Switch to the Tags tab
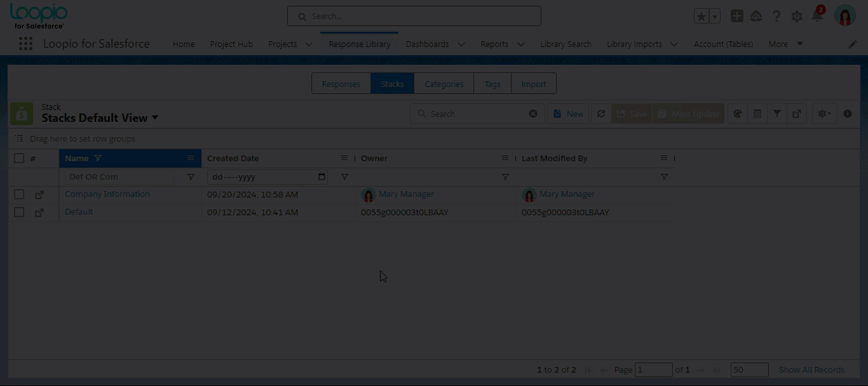Viewport: 868px width, 386px height. [x=492, y=84]
